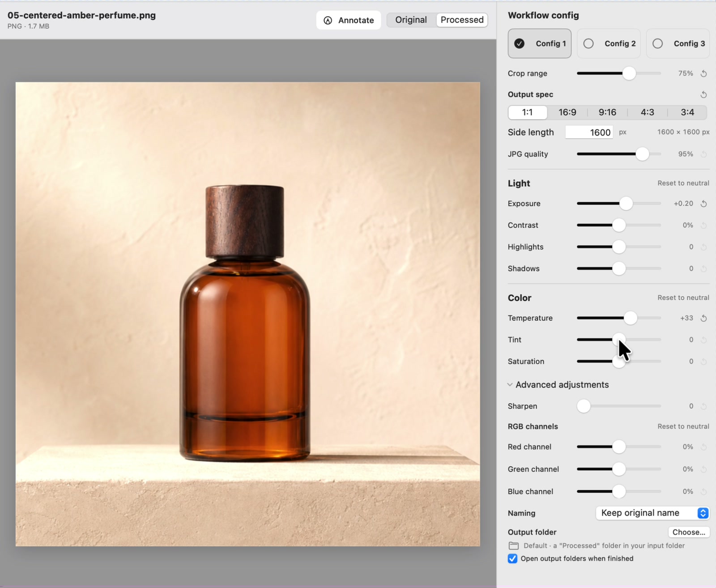Choose the 4:3 aspect ratio
Image resolution: width=716 pixels, height=588 pixels.
[x=647, y=112]
